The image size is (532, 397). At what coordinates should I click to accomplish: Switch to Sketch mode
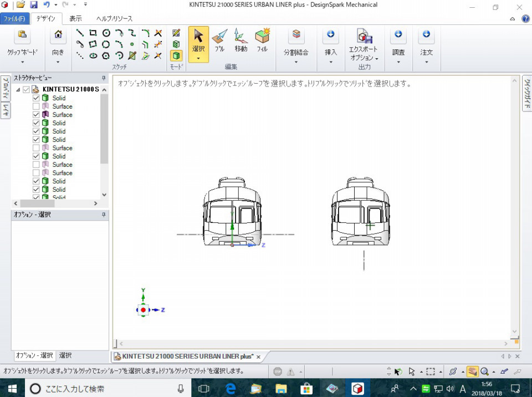tap(176, 33)
